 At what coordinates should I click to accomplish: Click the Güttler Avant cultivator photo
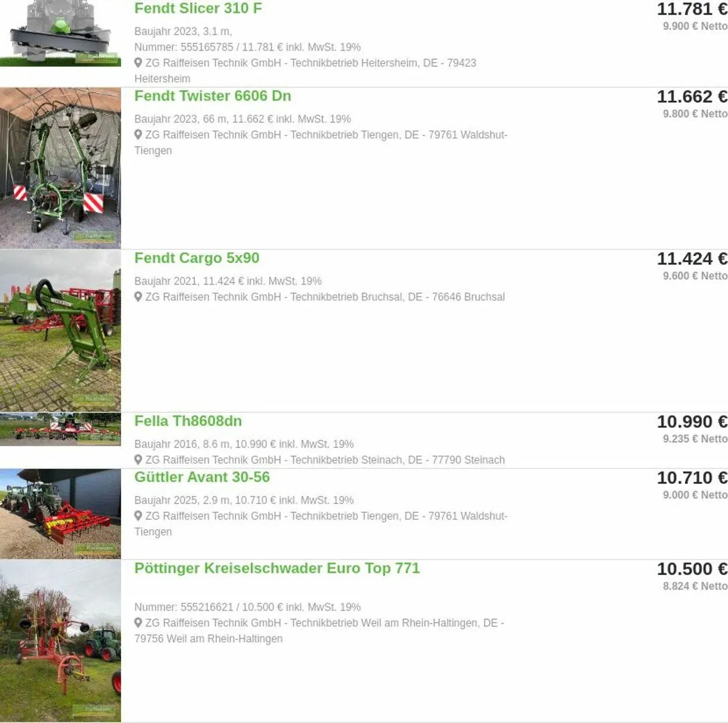pyautogui.click(x=61, y=514)
